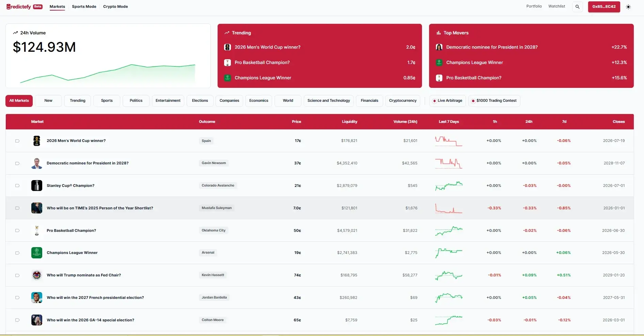
Task: Click the search magnifier icon
Action: pos(577,7)
